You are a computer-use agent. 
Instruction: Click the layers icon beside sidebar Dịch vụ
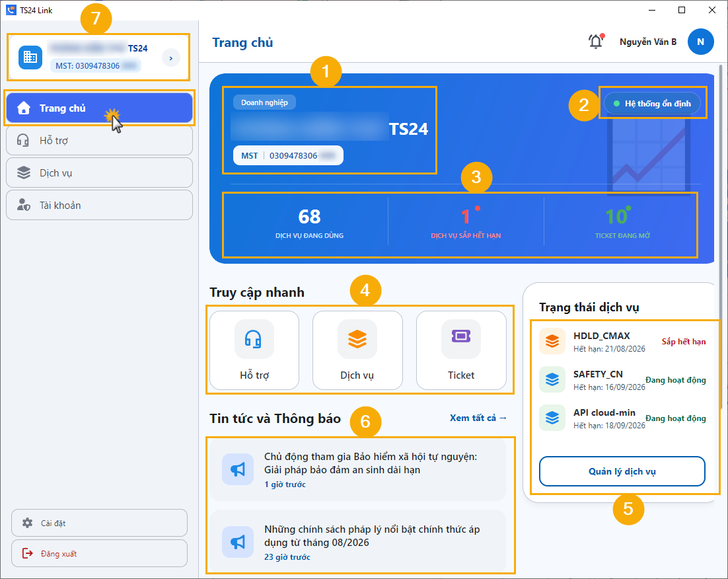click(24, 173)
